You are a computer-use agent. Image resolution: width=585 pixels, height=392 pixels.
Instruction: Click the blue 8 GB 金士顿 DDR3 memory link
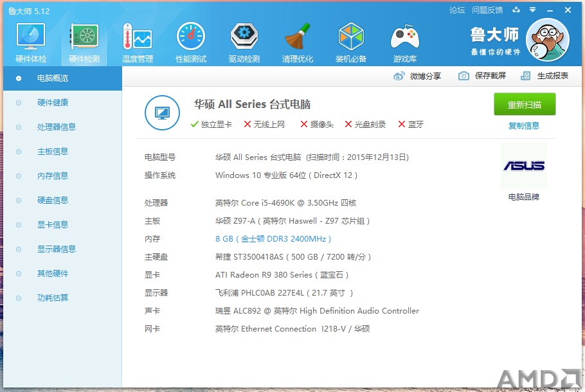(273, 238)
